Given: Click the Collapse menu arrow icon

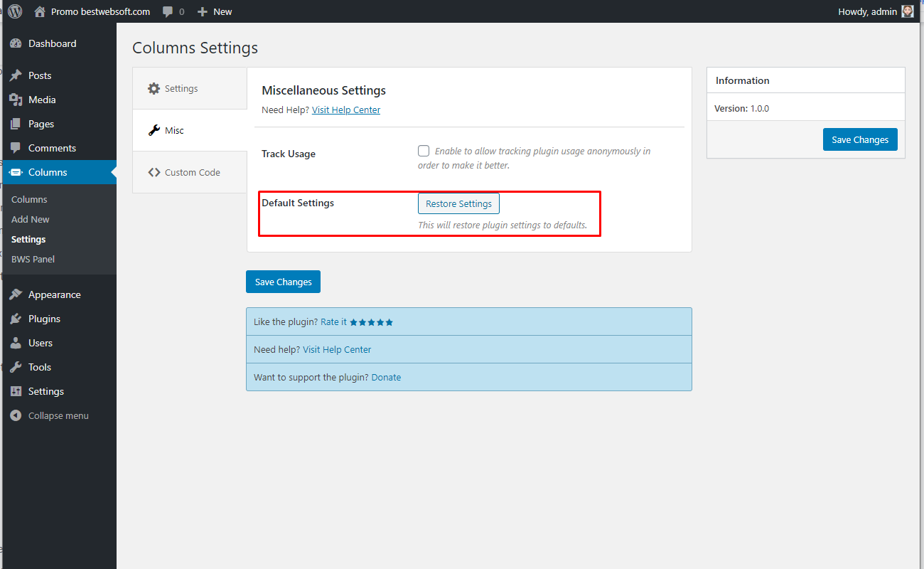Looking at the screenshot, I should 16,415.
